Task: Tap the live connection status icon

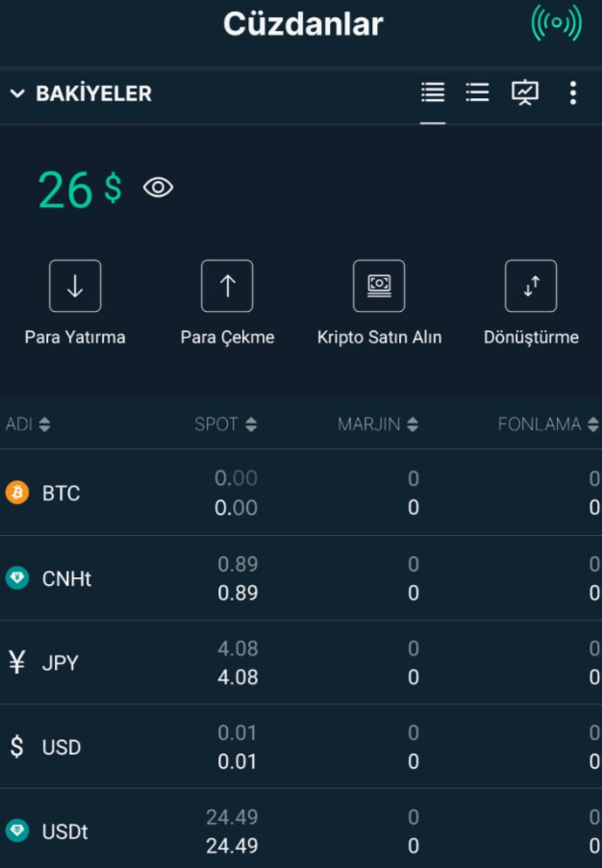Action: [556, 23]
